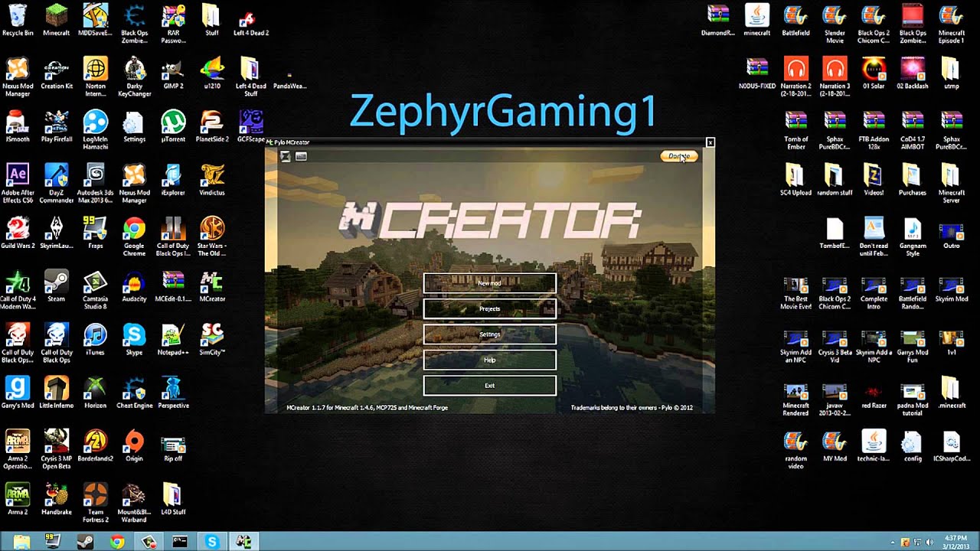Select the Minecraft desktop icon at top left
The width and height of the screenshot is (980, 551).
point(56,21)
